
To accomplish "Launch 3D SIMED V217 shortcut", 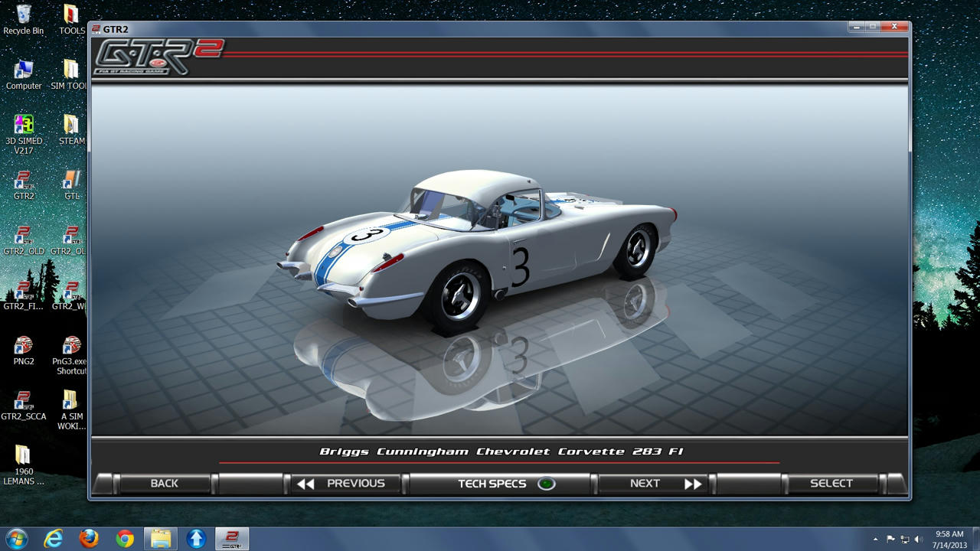I will coord(24,134).
